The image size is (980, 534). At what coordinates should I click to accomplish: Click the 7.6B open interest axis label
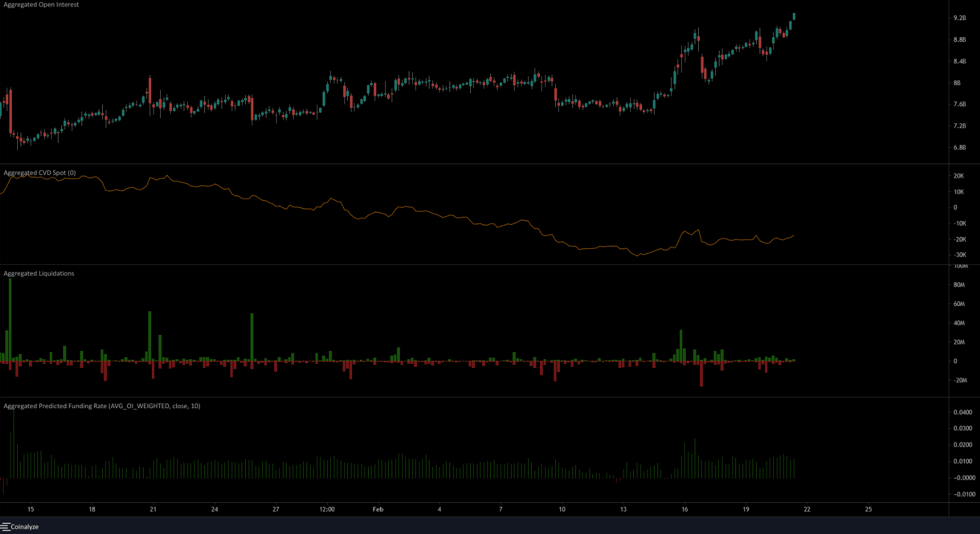[x=960, y=105]
